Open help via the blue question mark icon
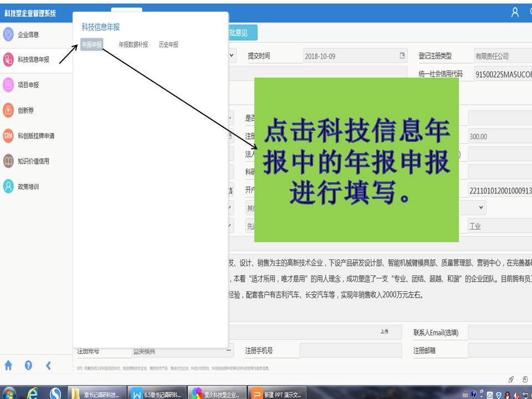Image resolution: width=532 pixels, height=399 pixels. (x=28, y=365)
